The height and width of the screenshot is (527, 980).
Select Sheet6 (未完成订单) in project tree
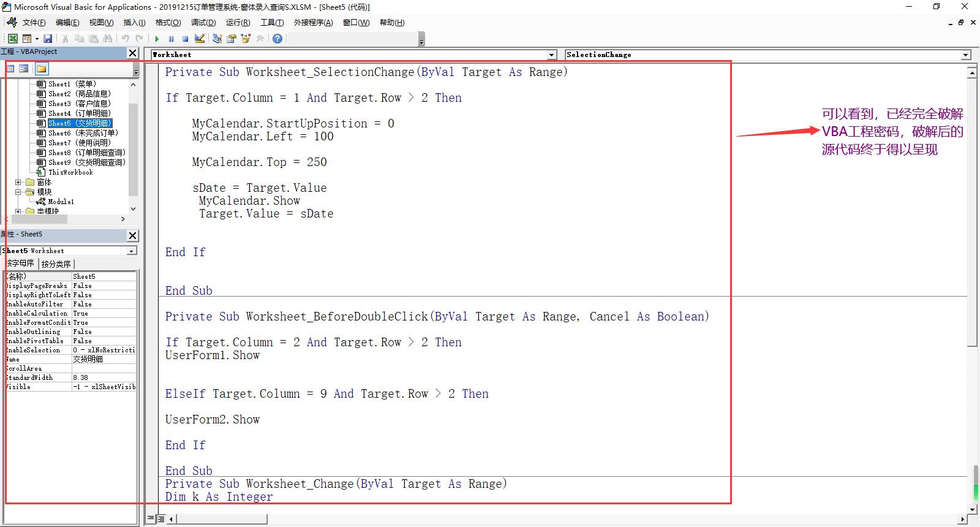(83, 133)
